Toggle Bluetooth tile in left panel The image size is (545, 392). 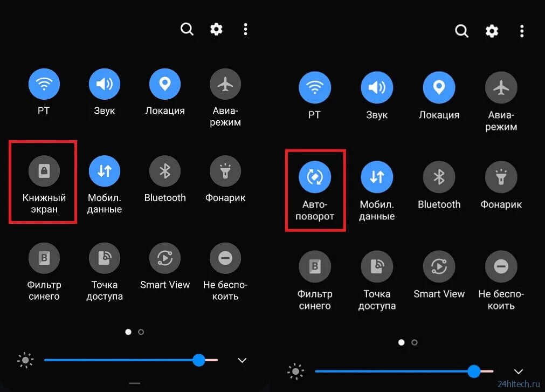pos(165,171)
